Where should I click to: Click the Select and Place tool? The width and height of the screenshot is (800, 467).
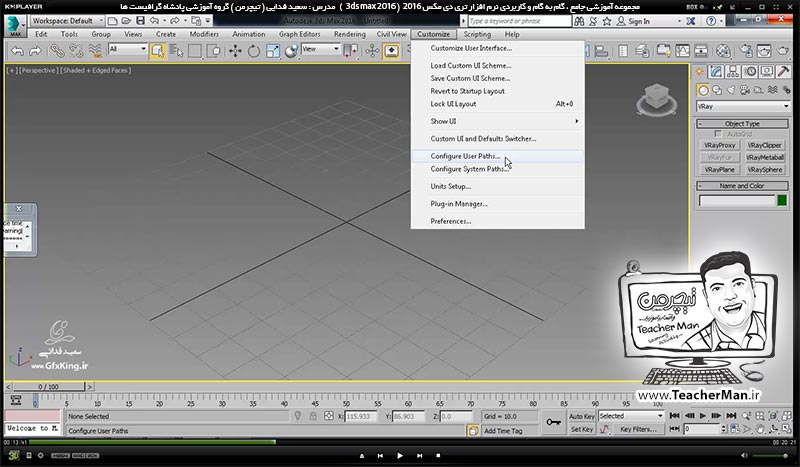(x=291, y=51)
